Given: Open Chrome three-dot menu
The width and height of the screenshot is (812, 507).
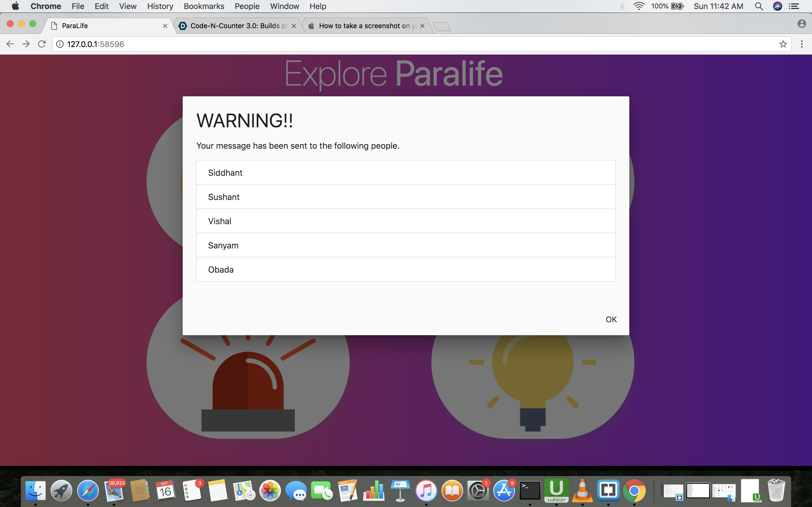Looking at the screenshot, I should click(802, 44).
